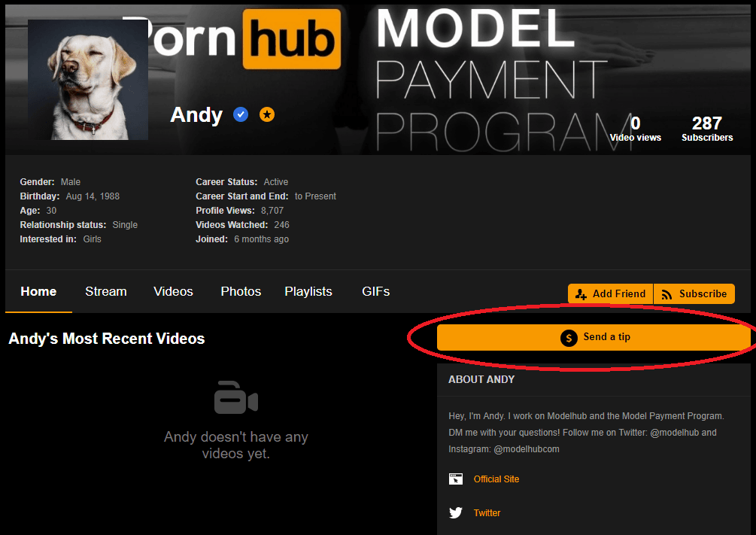Click the site logo in the banner
Screen dimensions: 756x535
pos(241,38)
